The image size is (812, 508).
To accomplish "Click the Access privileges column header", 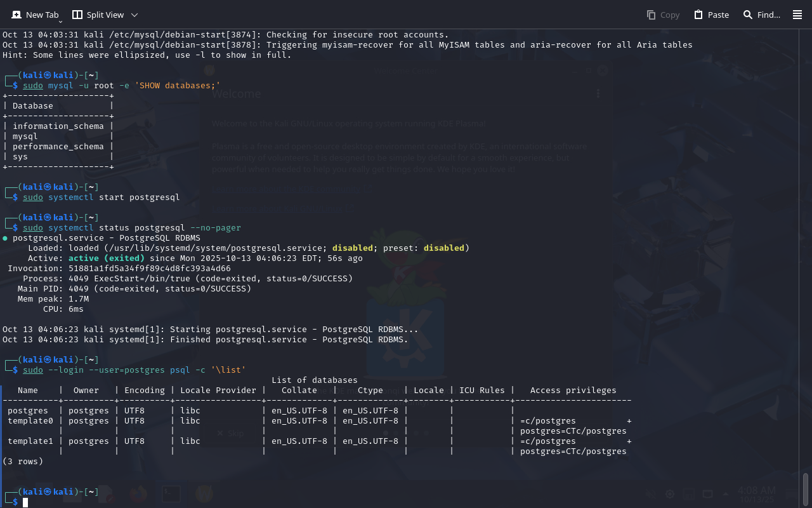I will (573, 391).
